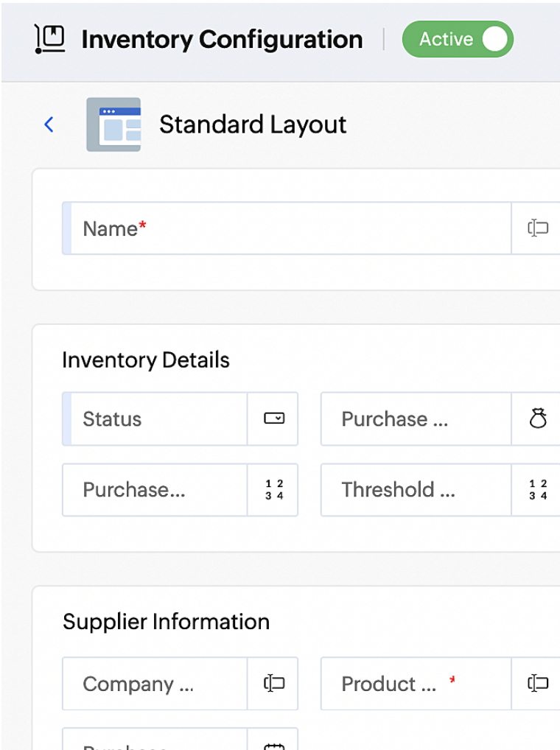Click the Standard Layout title
This screenshot has height=750, width=560.
coord(253,124)
